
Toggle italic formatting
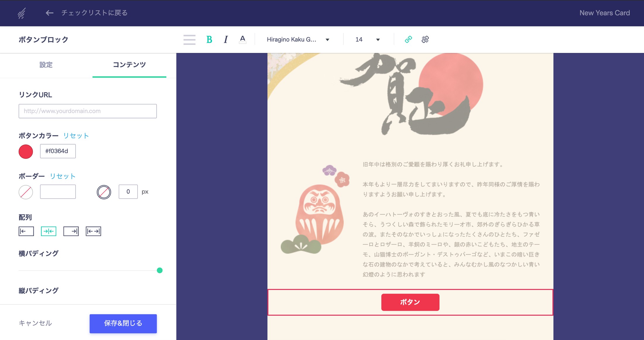point(226,40)
